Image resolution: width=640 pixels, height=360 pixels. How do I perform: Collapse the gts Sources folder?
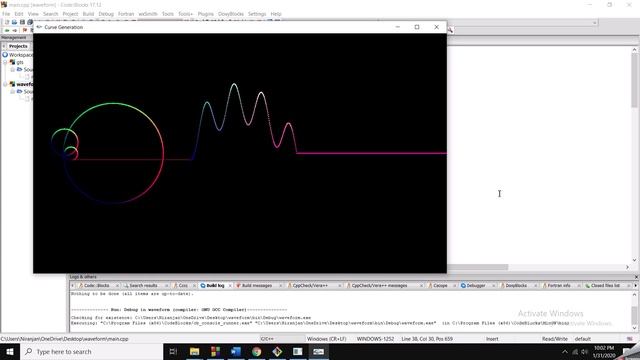[13, 69]
